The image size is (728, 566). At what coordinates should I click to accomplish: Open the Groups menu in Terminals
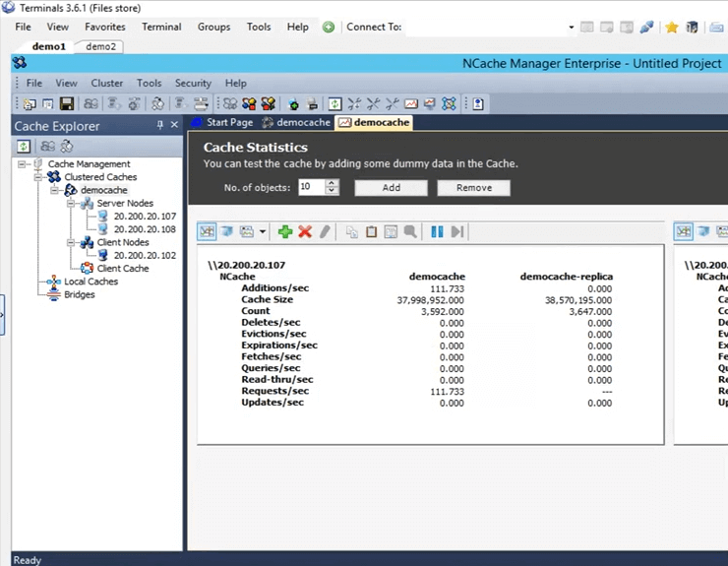coord(213,27)
